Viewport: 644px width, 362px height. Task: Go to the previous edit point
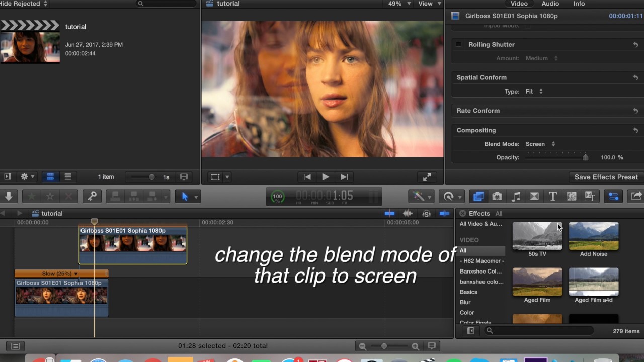click(307, 177)
